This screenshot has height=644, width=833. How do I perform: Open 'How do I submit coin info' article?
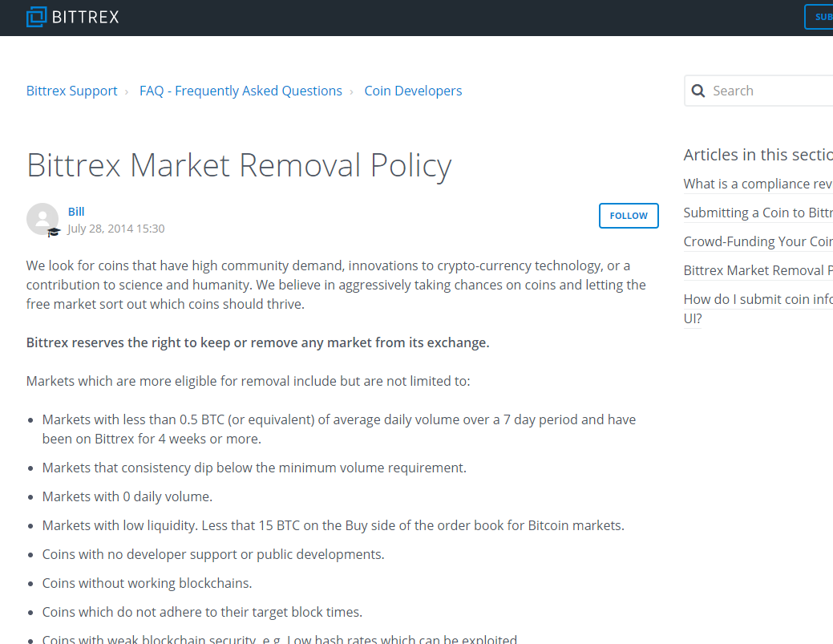tap(758, 309)
